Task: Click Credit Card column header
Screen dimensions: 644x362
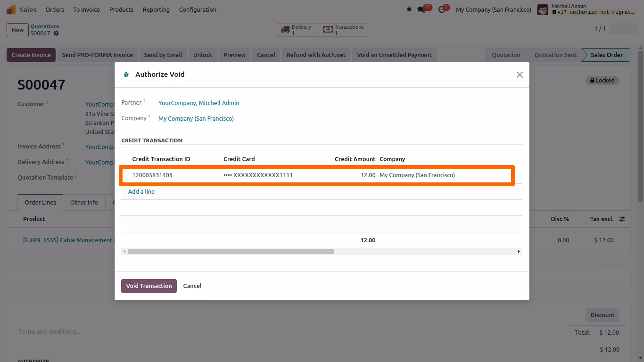Action: [239, 159]
